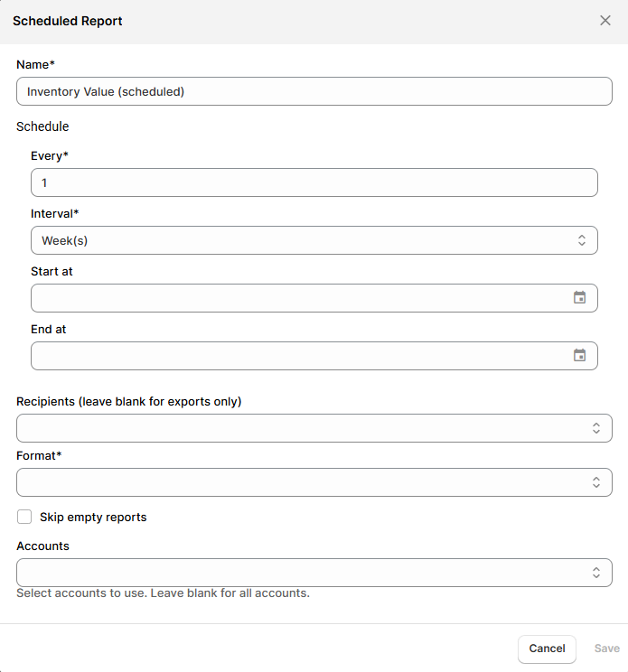Image resolution: width=628 pixels, height=672 pixels.
Task: Open the Recipients selection dropdown
Action: (x=298, y=428)
